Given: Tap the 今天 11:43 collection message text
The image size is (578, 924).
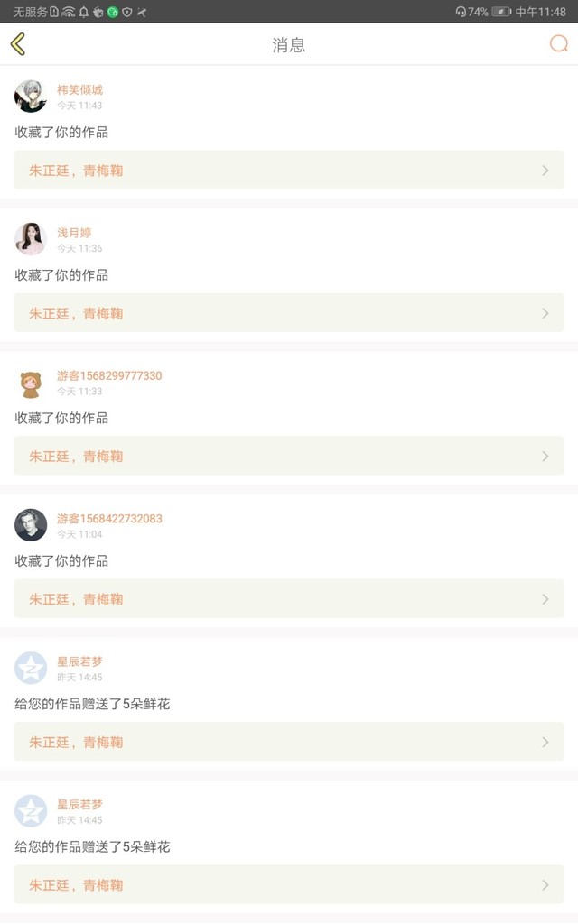Looking at the screenshot, I should point(61,133).
